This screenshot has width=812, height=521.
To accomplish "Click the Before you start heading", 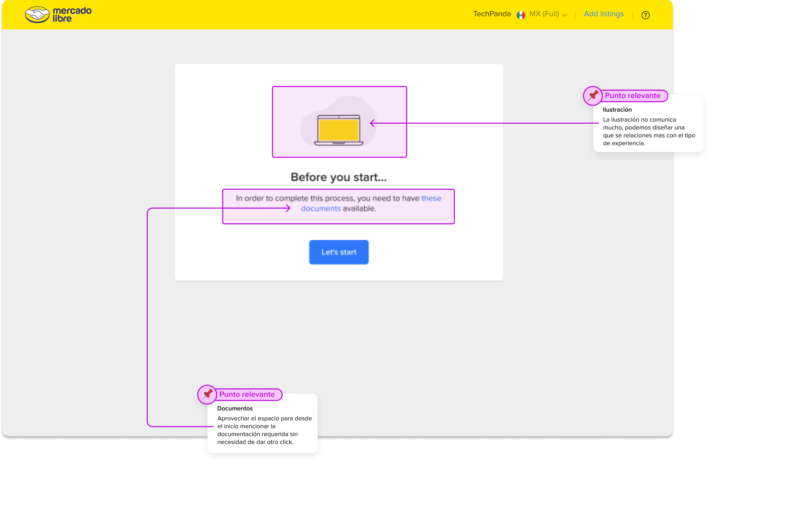I will tap(339, 177).
